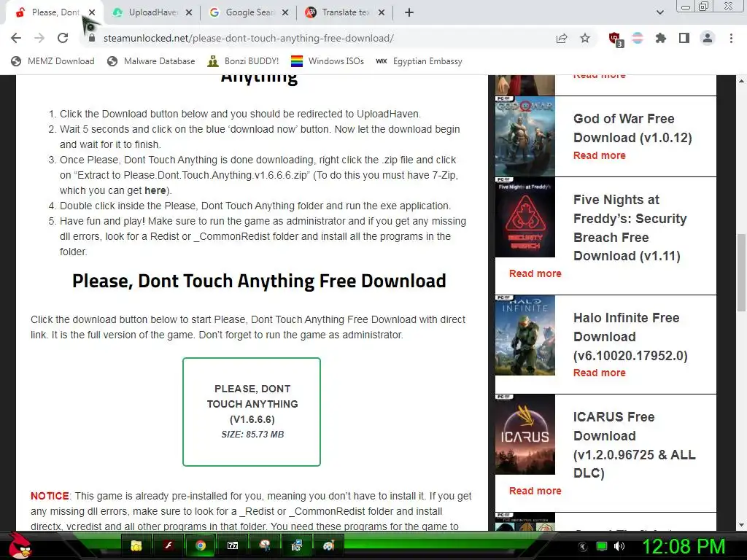Open the uBlock Origin extension icon
Viewport: 747px width, 560px height.
615,39
